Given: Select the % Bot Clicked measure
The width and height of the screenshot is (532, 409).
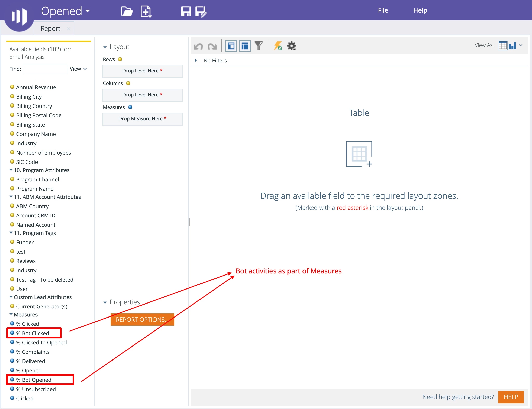Looking at the screenshot, I should (x=33, y=333).
